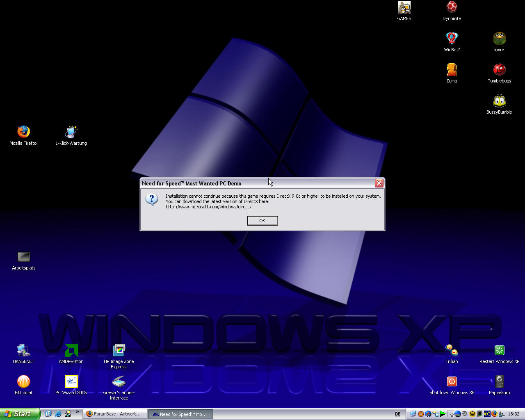Select the BuzzyBumble desktop icon

coord(499,105)
